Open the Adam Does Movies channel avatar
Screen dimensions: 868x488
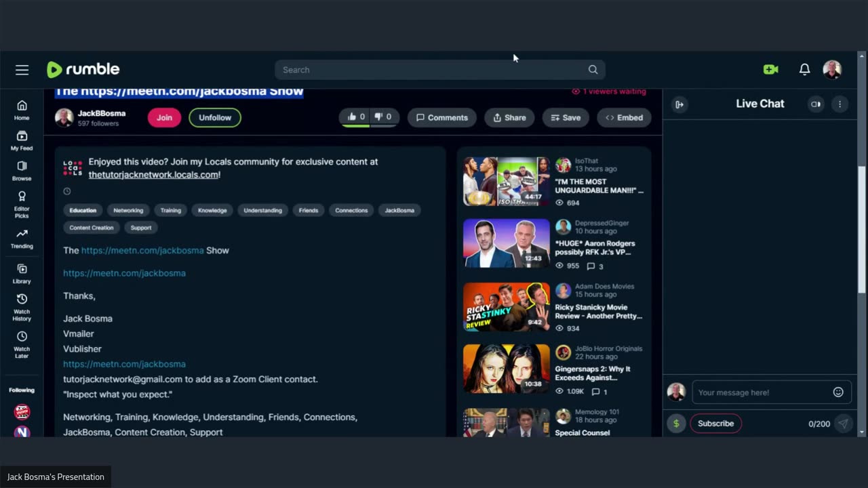563,291
